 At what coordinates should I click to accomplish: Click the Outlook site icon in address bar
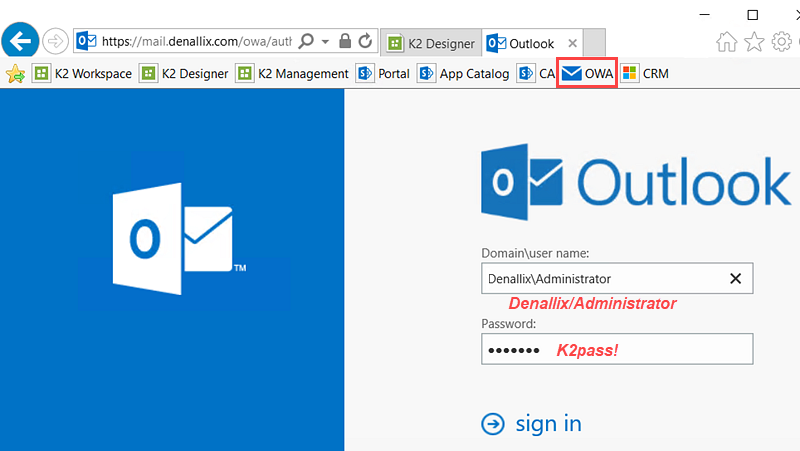[86, 41]
